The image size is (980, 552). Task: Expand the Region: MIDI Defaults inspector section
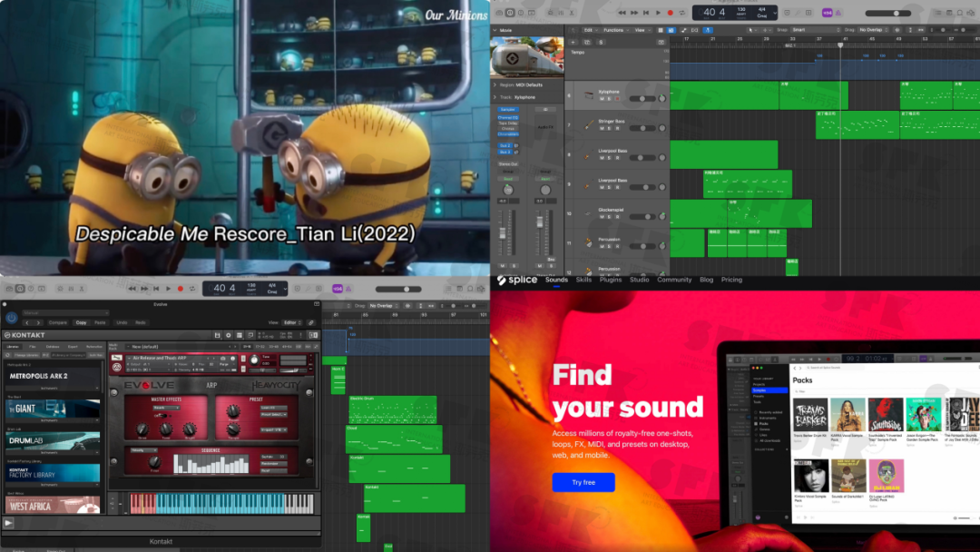[x=495, y=84]
